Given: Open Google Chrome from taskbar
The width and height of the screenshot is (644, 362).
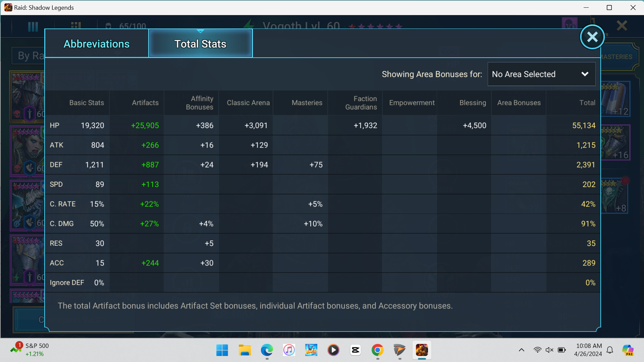Looking at the screenshot, I should 378,350.
